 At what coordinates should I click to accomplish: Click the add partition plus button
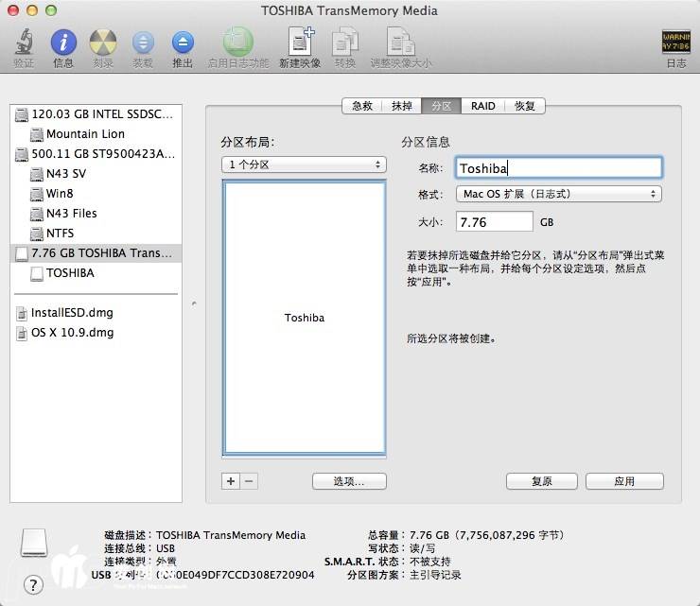click(231, 481)
